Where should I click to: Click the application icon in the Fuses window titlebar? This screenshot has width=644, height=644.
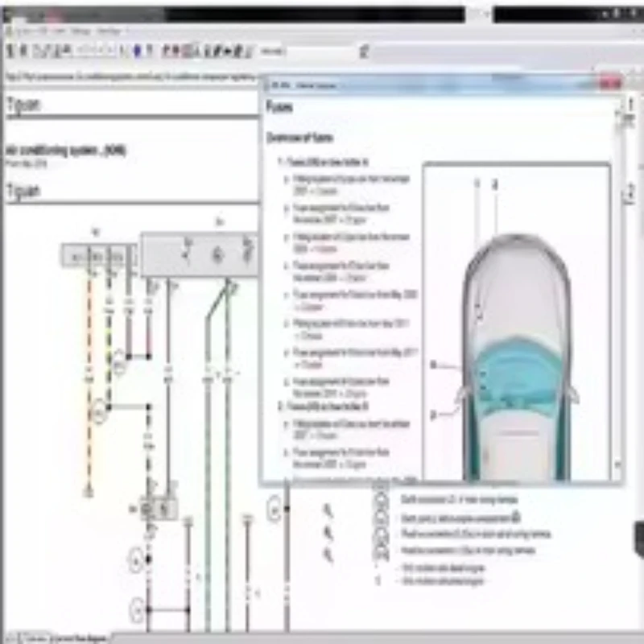[x=270, y=83]
